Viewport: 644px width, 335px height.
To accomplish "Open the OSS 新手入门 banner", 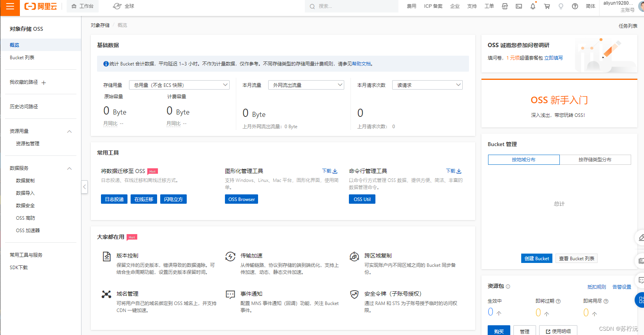I will [x=559, y=104].
